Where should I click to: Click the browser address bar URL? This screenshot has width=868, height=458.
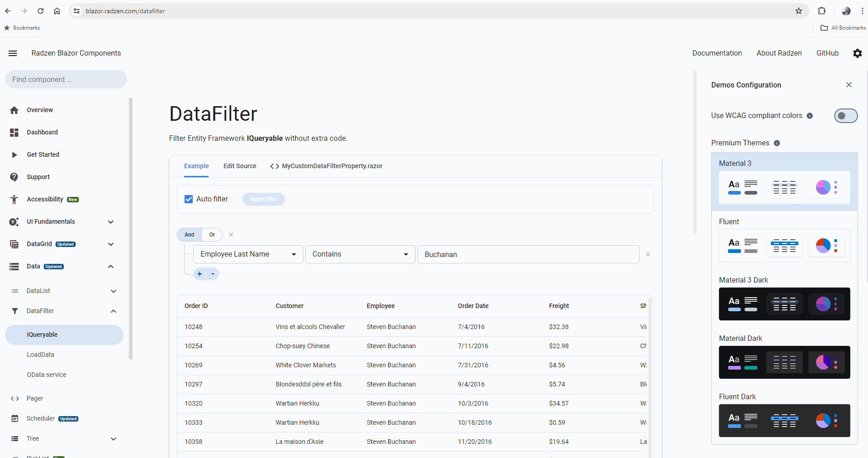click(125, 11)
